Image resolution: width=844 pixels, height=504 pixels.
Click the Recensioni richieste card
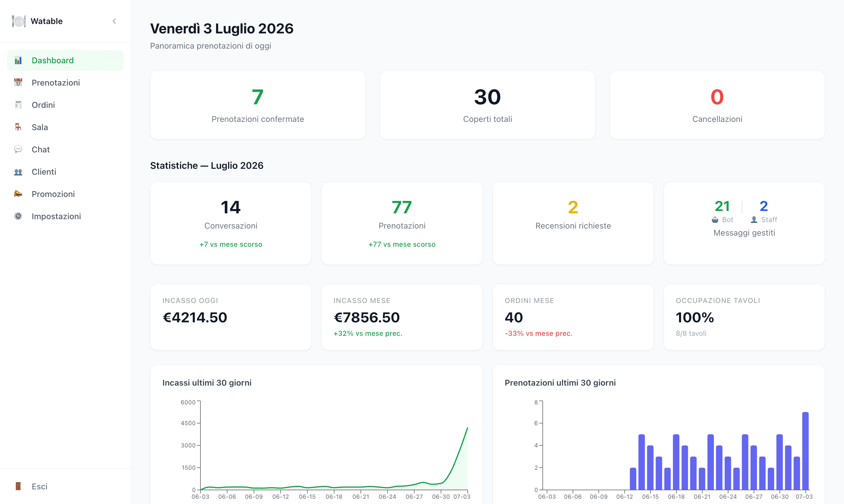573,223
